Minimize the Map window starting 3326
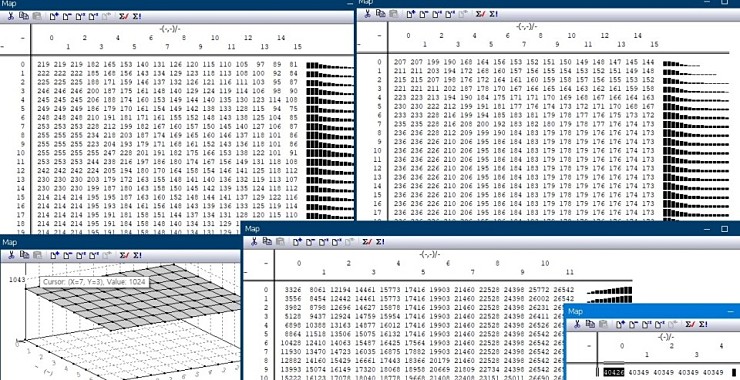 [706, 229]
